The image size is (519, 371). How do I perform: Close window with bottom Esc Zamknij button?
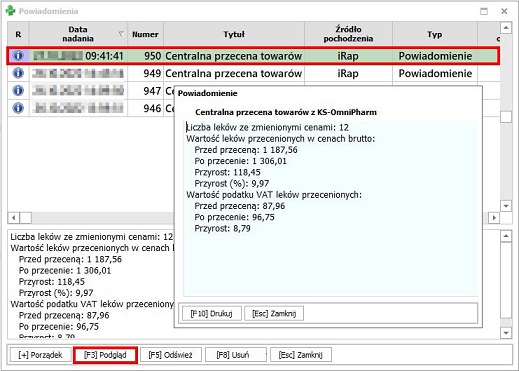click(x=301, y=355)
